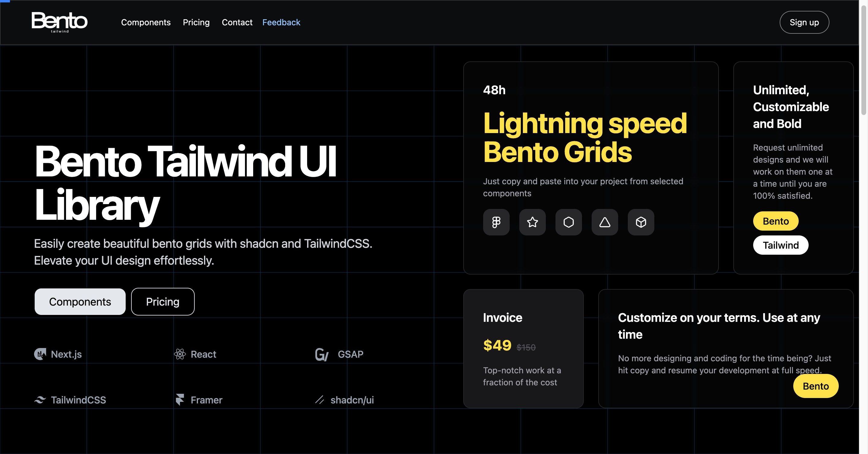Click the cube box icon tile
Viewport: 868px width, 454px height.
641,222
